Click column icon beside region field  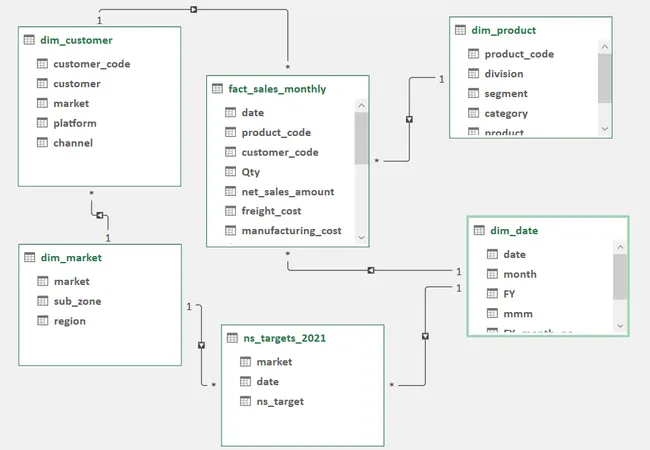[43, 320]
